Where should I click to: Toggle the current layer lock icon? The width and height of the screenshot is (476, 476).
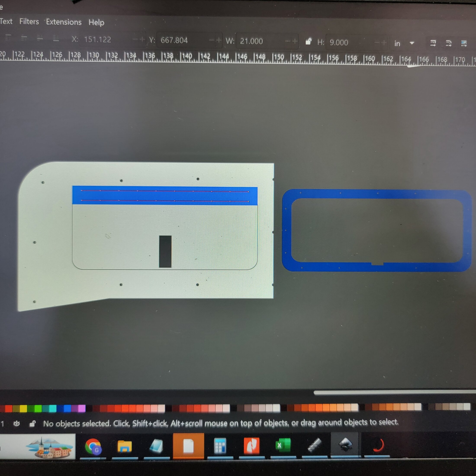click(32, 423)
